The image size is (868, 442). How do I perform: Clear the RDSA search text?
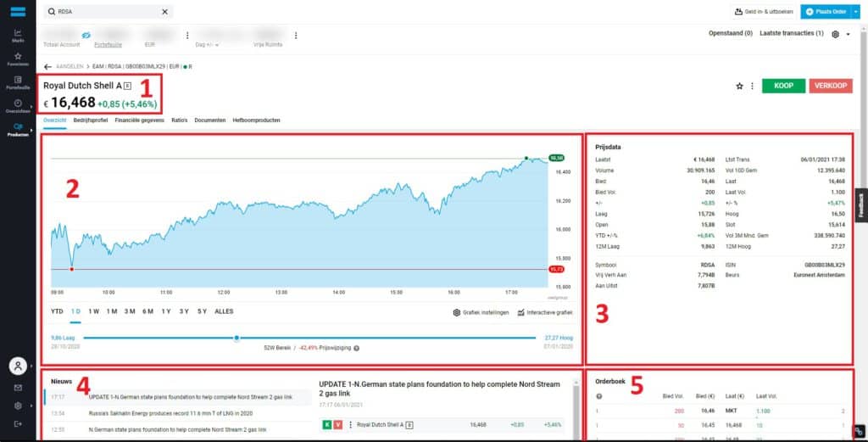click(165, 12)
